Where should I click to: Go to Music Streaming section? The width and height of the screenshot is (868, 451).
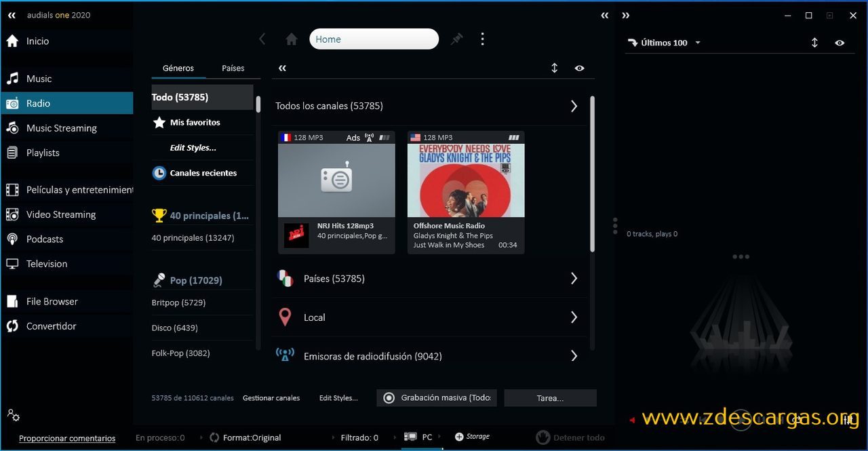click(x=66, y=128)
